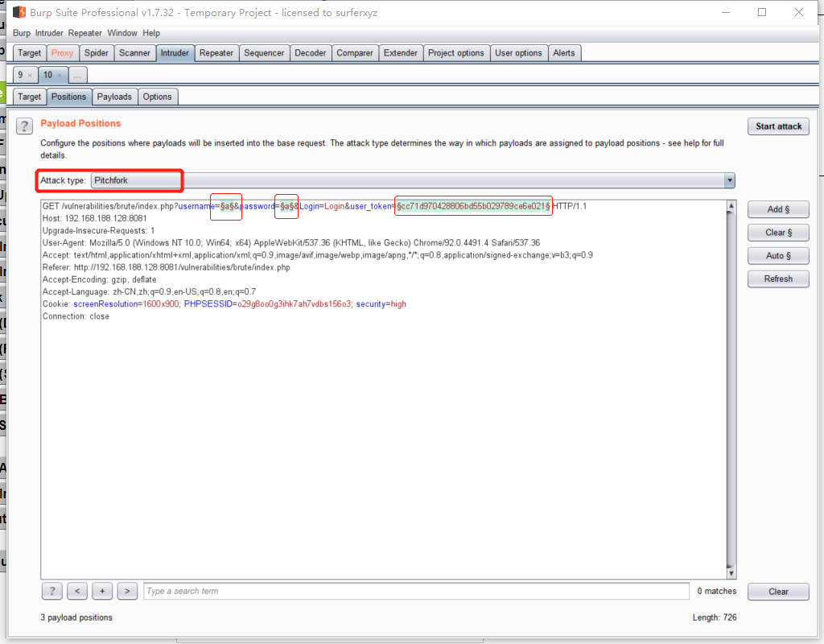Close Intruder attack tab 10
Screen dimensions: 824x644
tap(60, 76)
